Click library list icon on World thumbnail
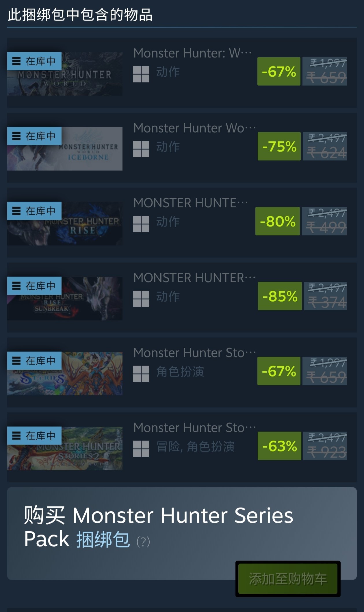 click(16, 61)
